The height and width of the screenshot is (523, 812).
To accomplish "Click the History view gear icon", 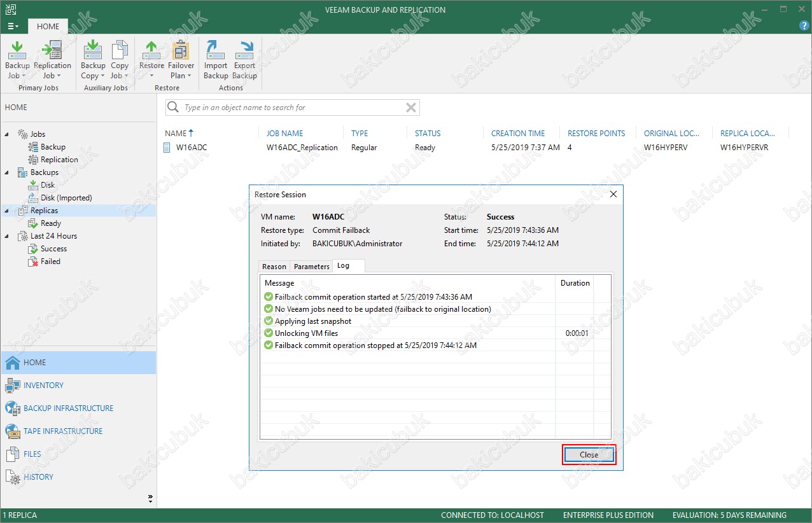I will click(x=13, y=477).
